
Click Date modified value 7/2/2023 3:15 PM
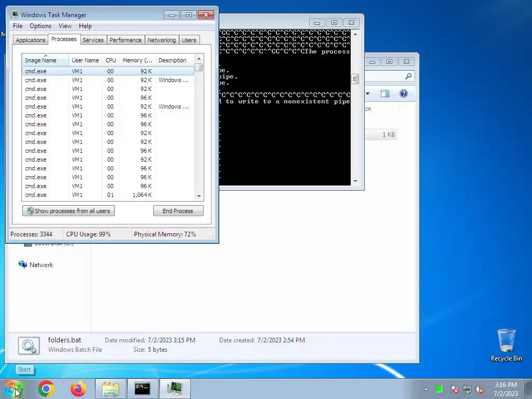click(x=171, y=340)
